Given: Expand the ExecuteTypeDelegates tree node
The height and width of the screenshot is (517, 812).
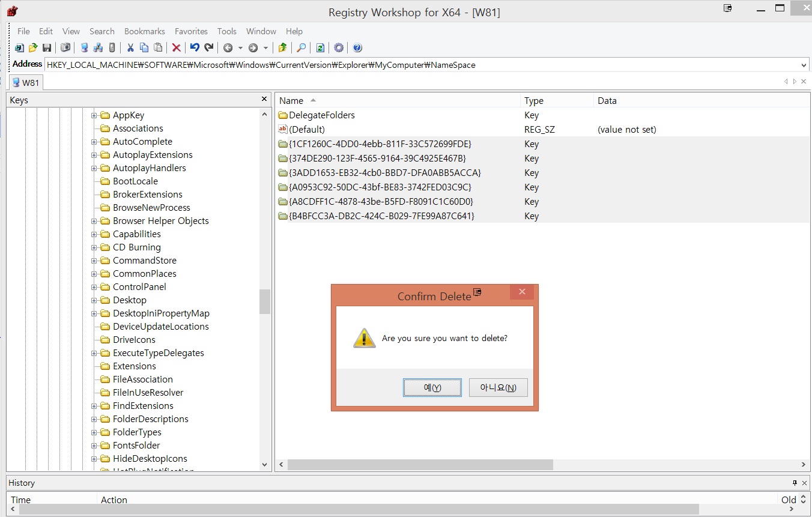Looking at the screenshot, I should (94, 353).
